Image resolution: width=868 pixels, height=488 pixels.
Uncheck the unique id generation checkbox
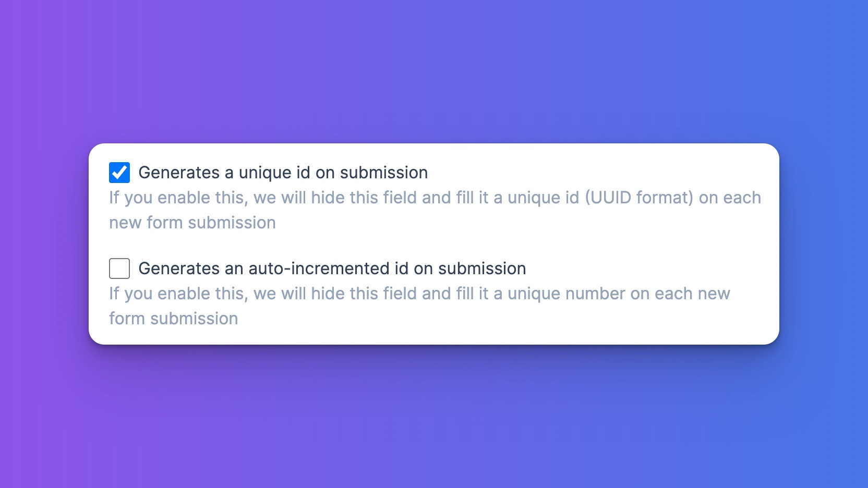pos(119,173)
